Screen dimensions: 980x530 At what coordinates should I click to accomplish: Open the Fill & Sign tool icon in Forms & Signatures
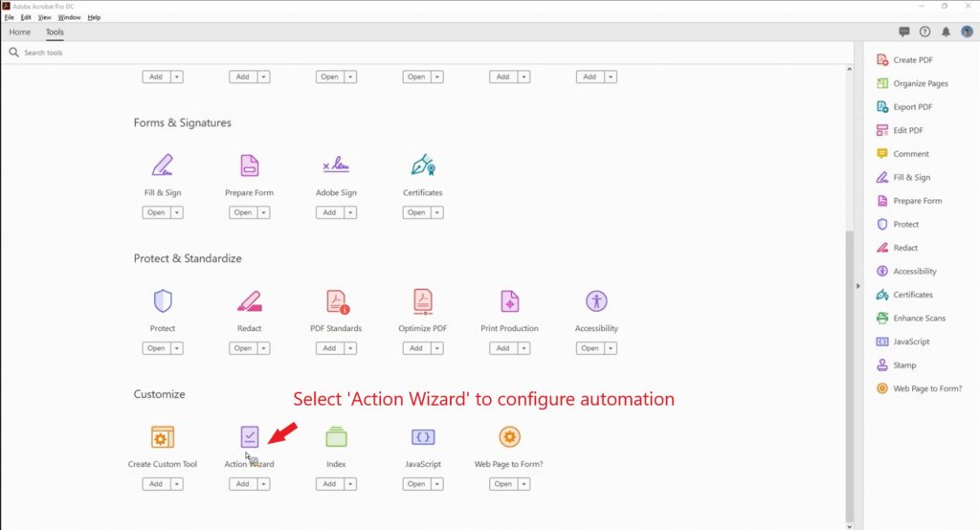163,166
